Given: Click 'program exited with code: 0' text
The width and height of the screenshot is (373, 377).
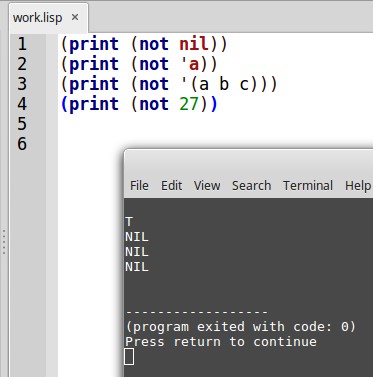Looking at the screenshot, I should (240, 327).
